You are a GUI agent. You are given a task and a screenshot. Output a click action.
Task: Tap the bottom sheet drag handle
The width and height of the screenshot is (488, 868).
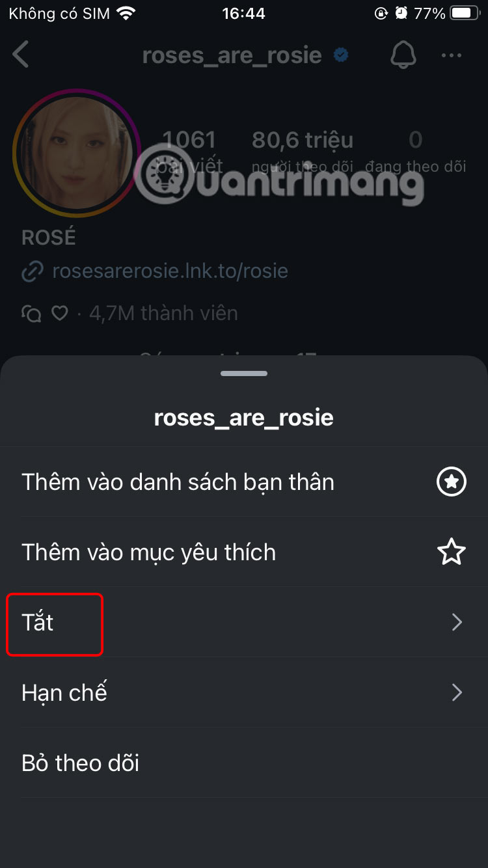point(244,373)
